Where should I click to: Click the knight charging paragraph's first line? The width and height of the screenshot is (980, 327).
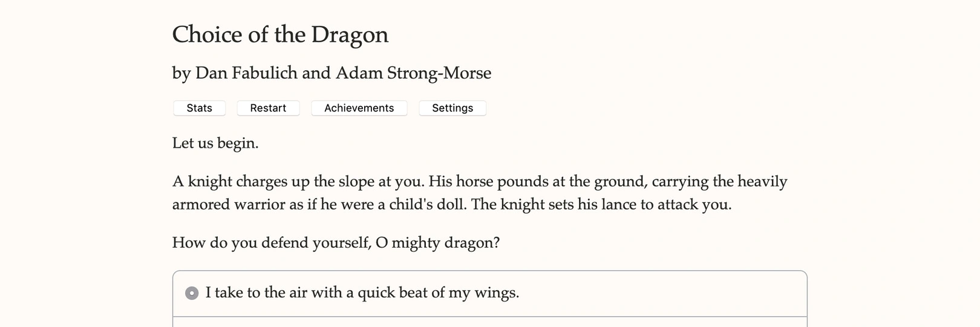click(479, 181)
